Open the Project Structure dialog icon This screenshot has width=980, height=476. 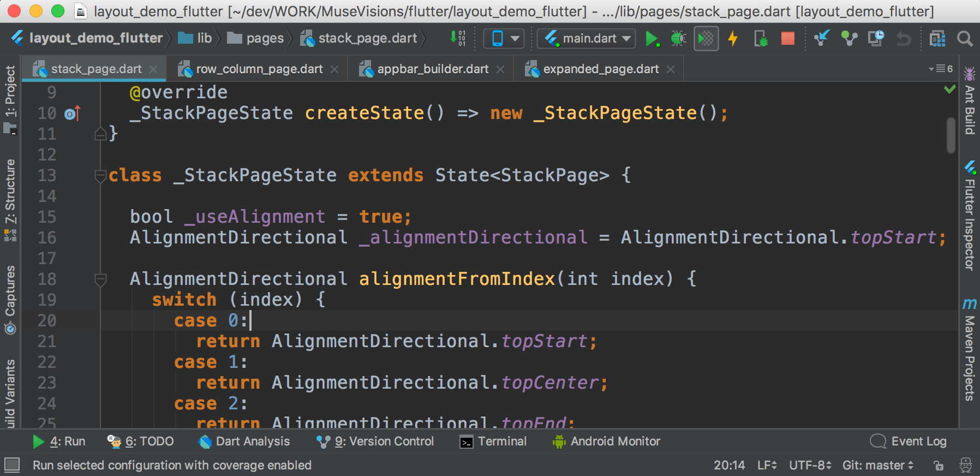coord(937,39)
